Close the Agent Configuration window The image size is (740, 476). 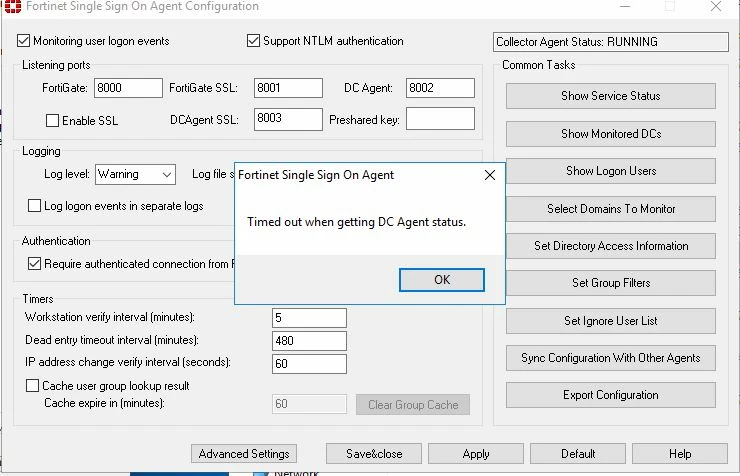click(x=715, y=6)
